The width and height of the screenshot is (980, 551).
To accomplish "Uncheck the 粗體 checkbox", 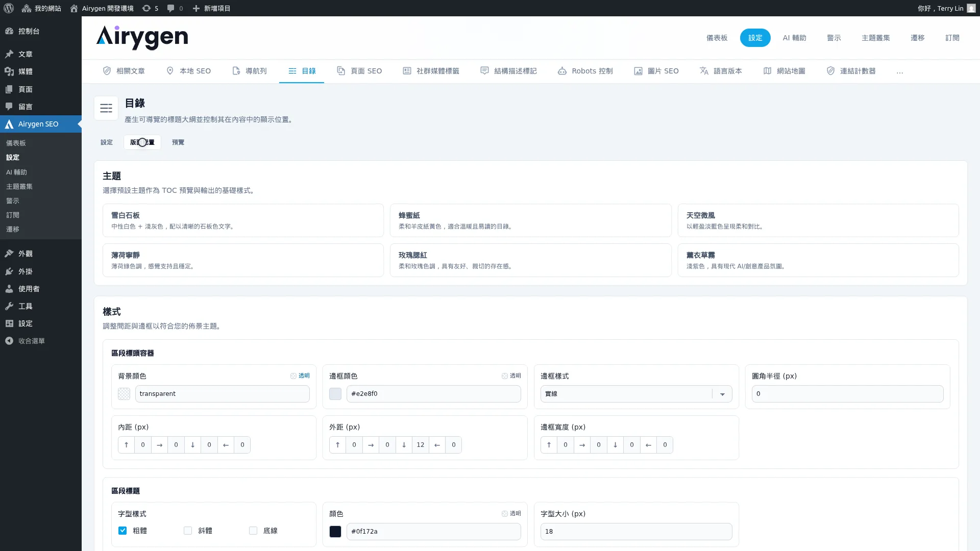I will [122, 531].
